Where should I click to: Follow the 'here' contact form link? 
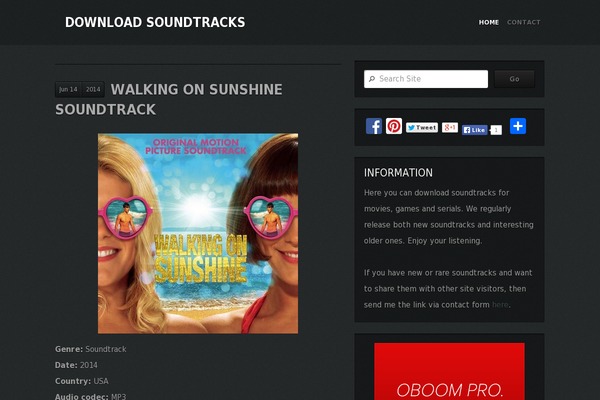pos(500,305)
